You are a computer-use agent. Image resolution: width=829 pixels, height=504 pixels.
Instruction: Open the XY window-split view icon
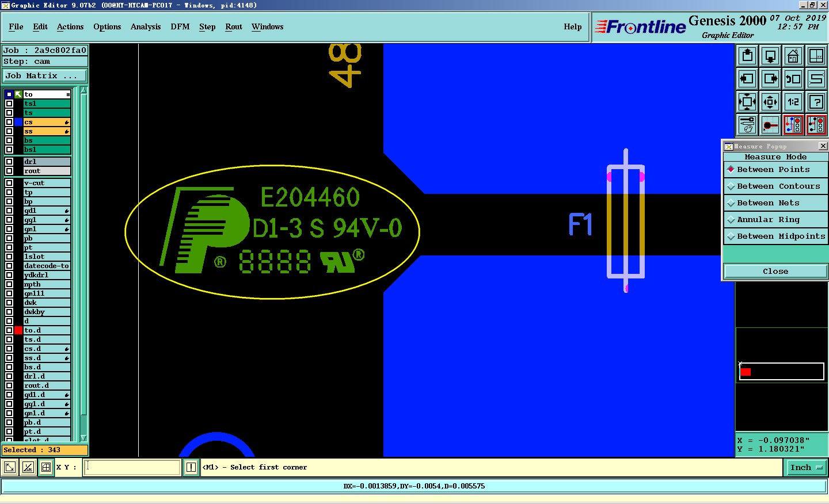pos(816,56)
